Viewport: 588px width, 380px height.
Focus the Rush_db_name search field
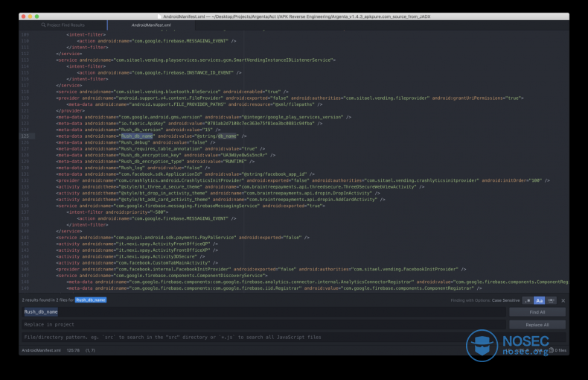pos(263,312)
